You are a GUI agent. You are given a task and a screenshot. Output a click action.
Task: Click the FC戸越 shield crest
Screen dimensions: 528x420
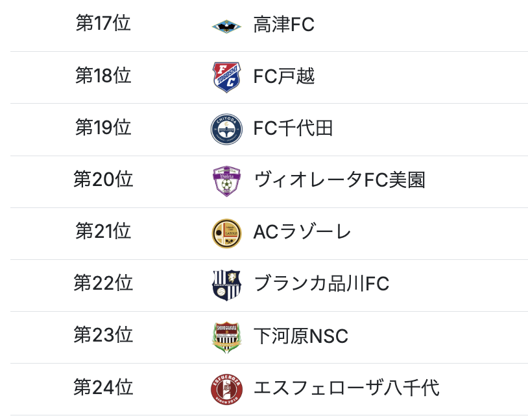click(226, 77)
